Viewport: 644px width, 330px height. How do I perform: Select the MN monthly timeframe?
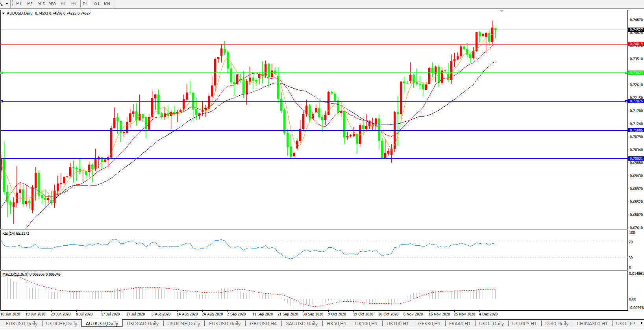tap(107, 4)
